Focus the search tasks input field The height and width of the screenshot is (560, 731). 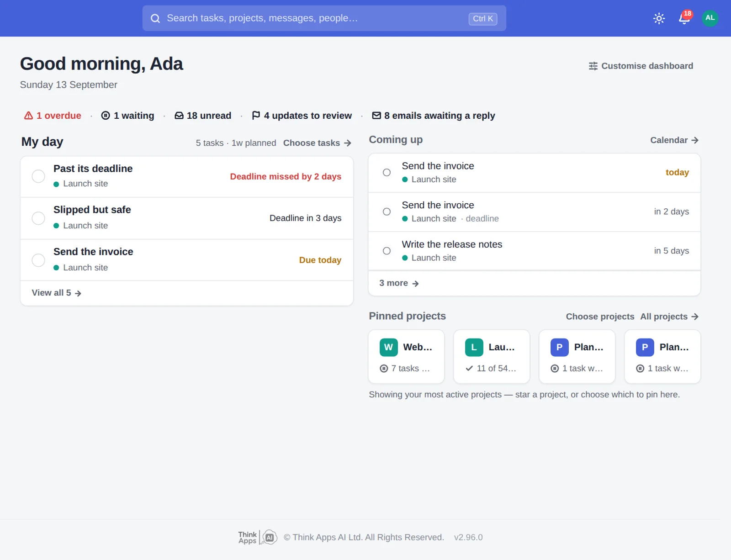(x=324, y=18)
